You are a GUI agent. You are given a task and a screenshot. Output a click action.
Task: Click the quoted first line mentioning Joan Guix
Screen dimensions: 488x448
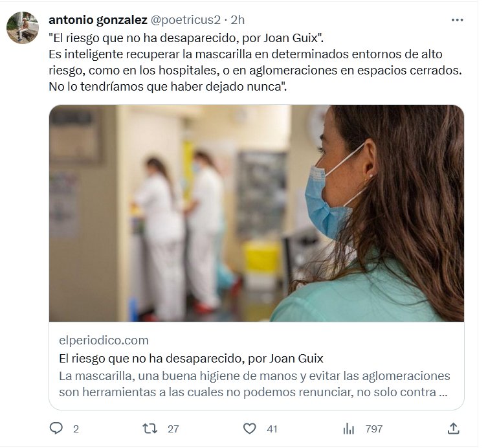pyautogui.click(x=186, y=38)
